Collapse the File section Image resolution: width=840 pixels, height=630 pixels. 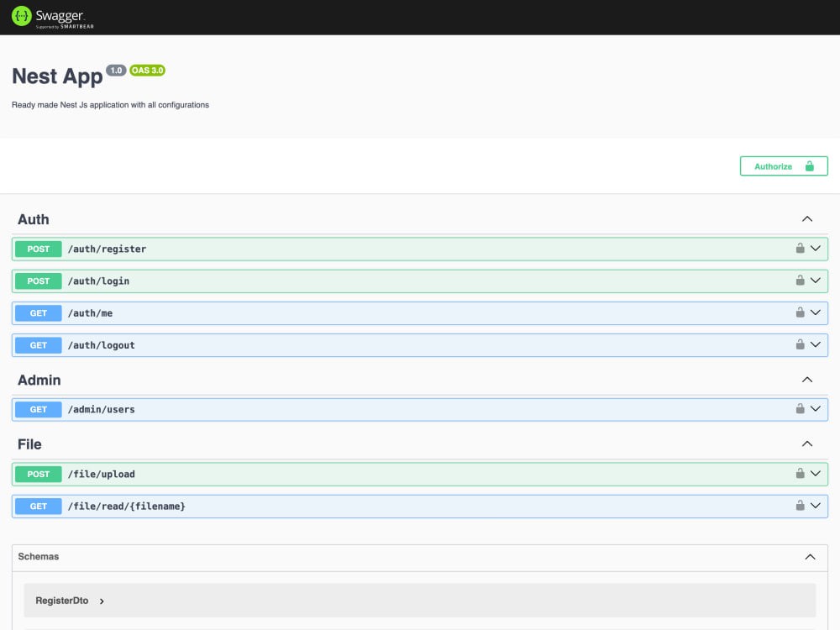[x=807, y=444]
